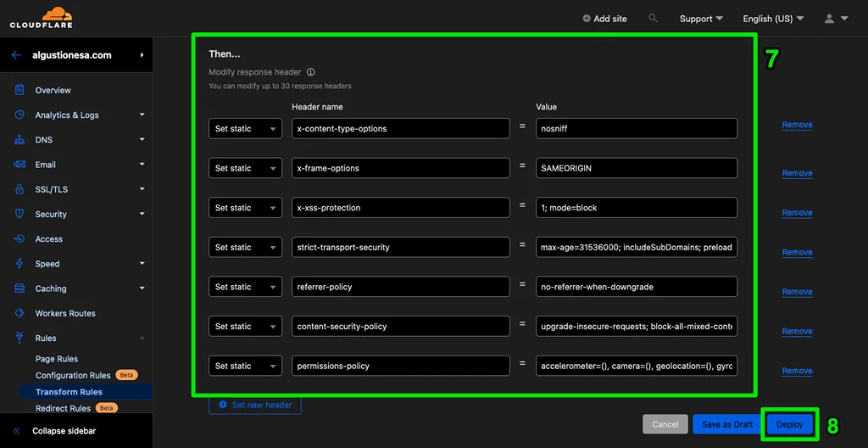Viewport: 868px width, 448px height.
Task: Click the info icon beside Modify response header
Action: pos(311,72)
